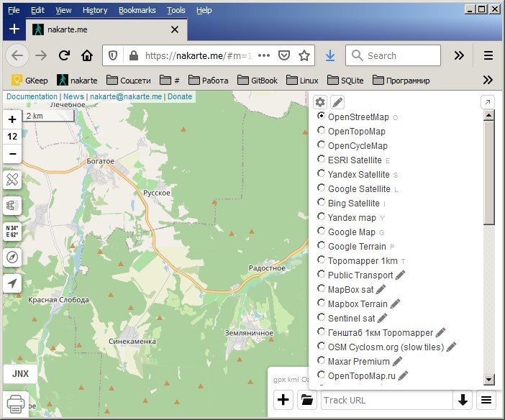
Task: Select Yandex map layer
Action: click(352, 218)
